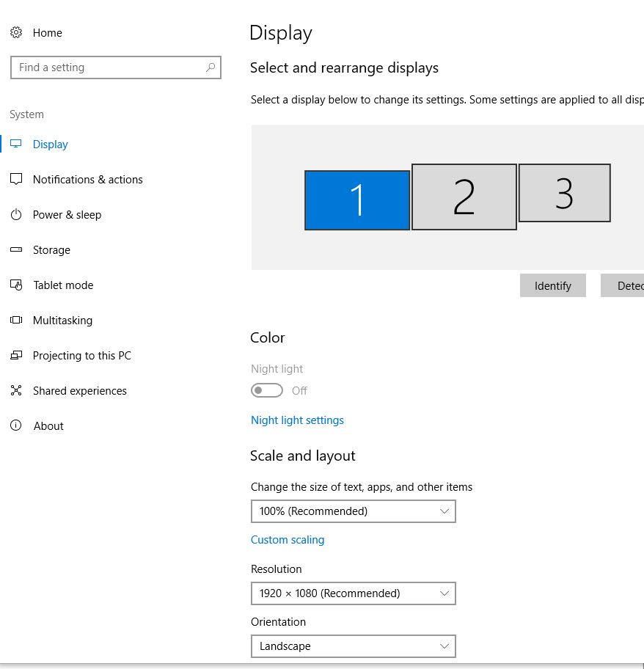Click the Projecting to this PC icon
644x669 pixels.
coord(16,355)
